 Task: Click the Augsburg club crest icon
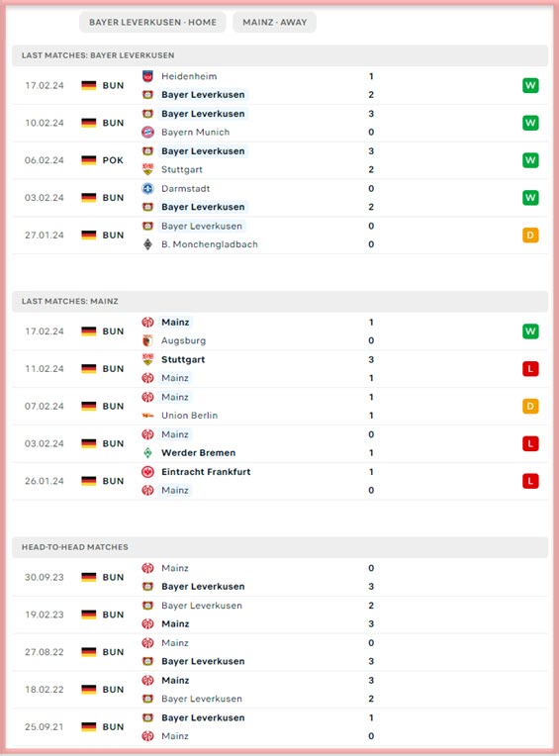(x=148, y=340)
